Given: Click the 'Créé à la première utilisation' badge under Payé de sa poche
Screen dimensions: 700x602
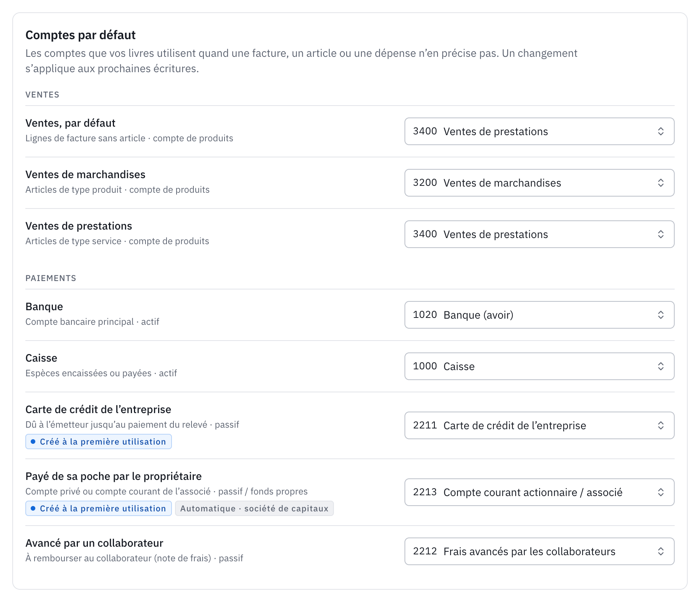Looking at the screenshot, I should click(99, 508).
